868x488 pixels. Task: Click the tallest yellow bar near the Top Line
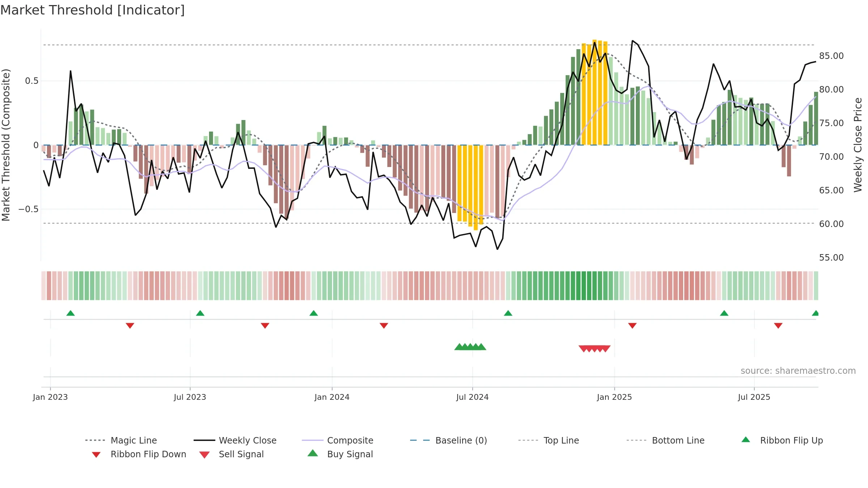coord(595,92)
